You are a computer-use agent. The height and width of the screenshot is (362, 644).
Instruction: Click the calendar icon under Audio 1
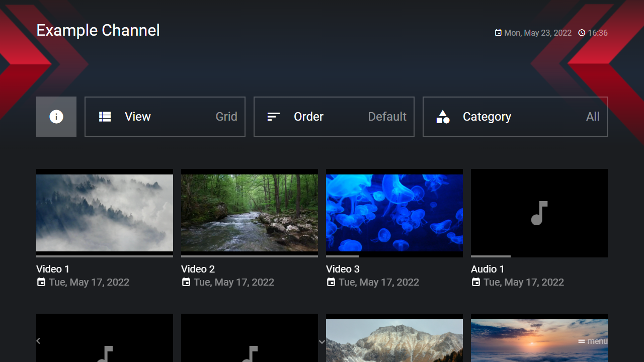476,282
